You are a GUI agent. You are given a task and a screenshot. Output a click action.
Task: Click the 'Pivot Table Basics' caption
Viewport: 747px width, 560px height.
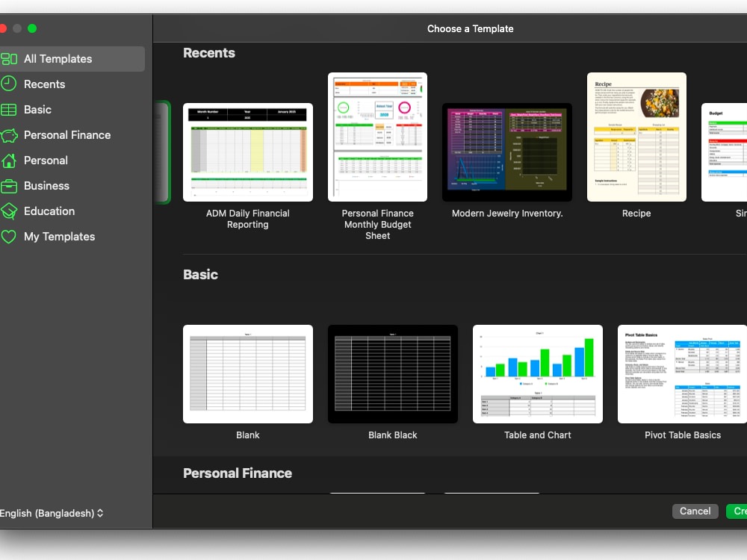683,435
